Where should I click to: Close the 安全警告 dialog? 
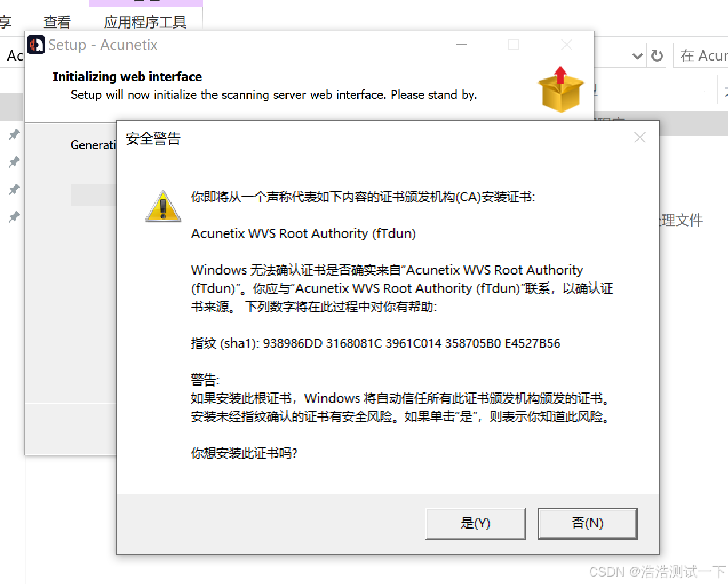640,137
